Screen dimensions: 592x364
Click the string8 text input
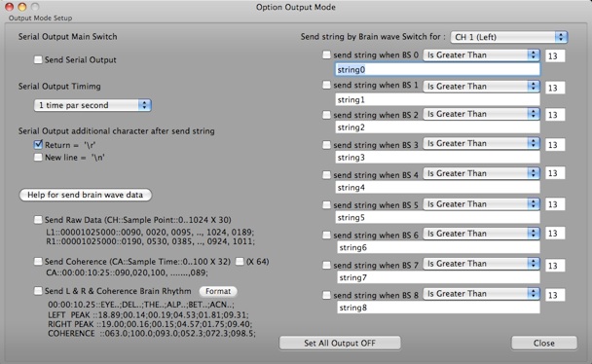(x=438, y=308)
